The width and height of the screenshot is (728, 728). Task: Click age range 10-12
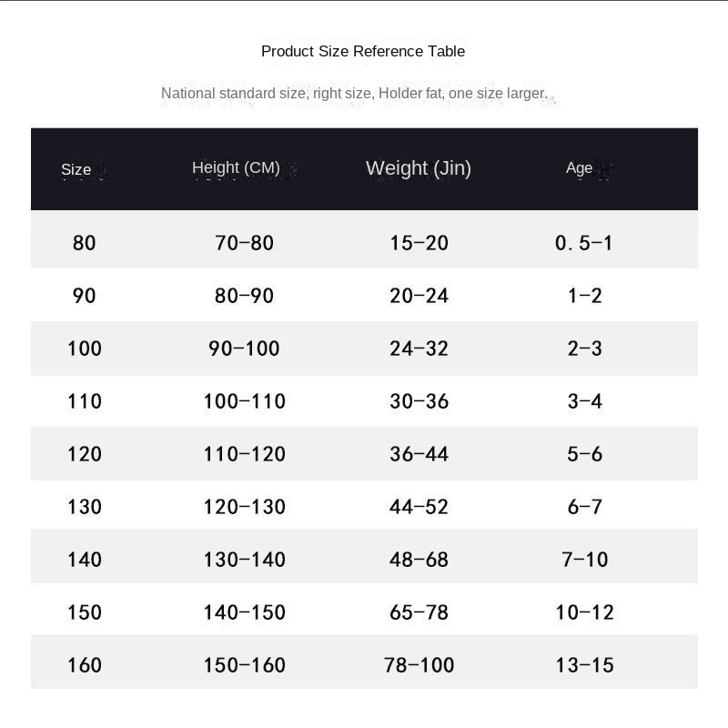coord(584,612)
